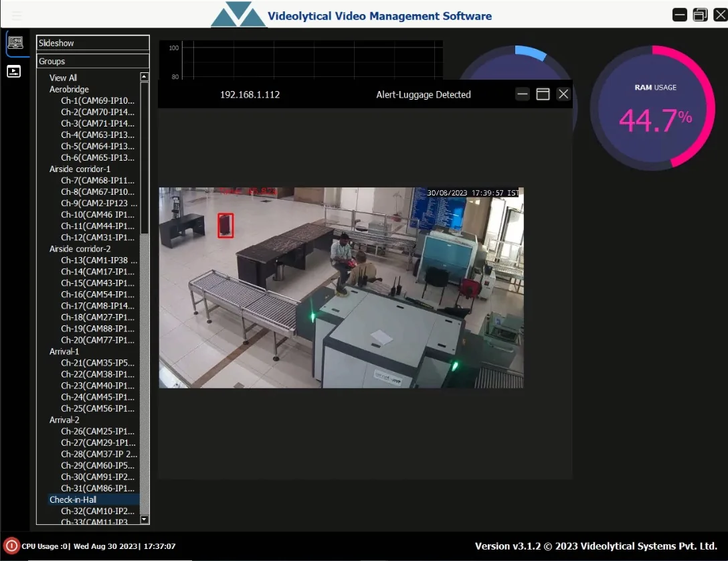Click the red power icon in status bar
Image resolution: width=728 pixels, height=561 pixels.
(11, 546)
